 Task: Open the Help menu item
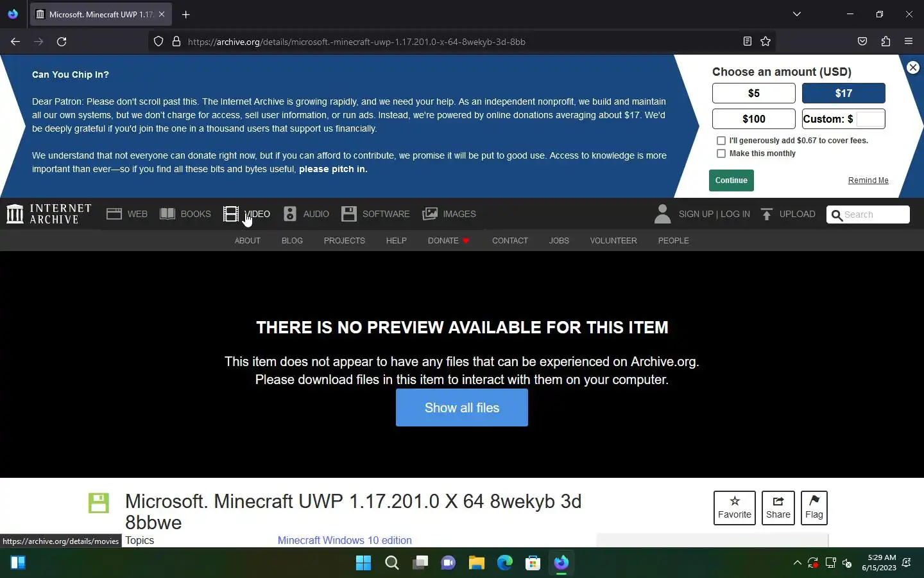click(397, 241)
